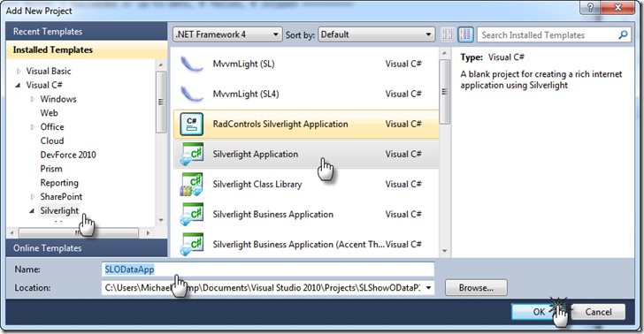Click Silverlight Business Application (Accent Th... icon

pos(192,244)
